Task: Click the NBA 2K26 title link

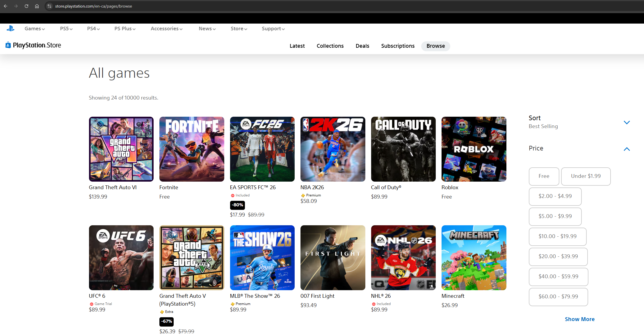Action: (312, 187)
